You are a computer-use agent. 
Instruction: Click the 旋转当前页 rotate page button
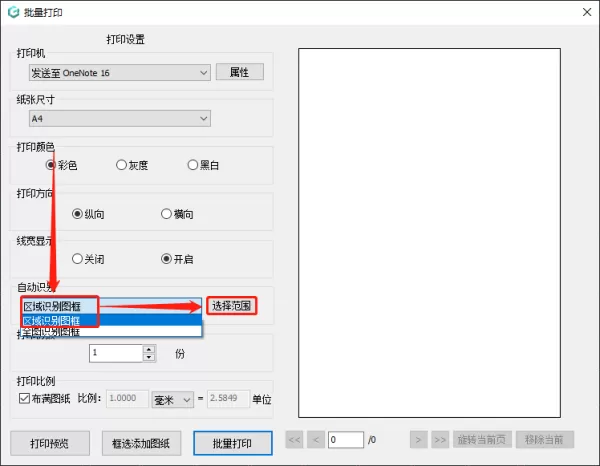point(482,440)
